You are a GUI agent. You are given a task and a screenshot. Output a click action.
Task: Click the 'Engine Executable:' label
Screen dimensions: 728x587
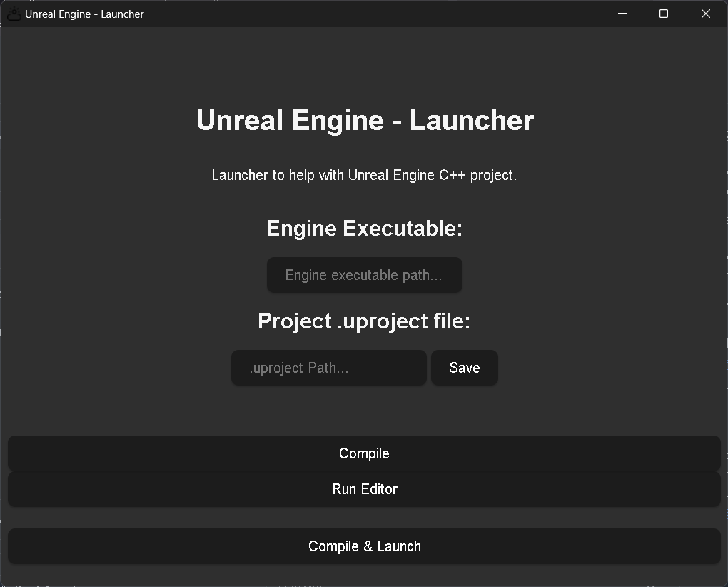tap(365, 229)
